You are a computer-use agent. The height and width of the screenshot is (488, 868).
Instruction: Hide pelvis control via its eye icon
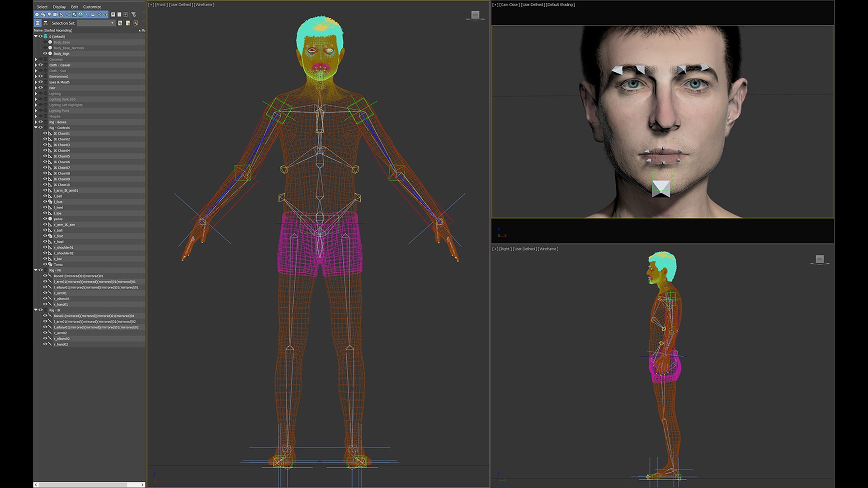tap(45, 219)
